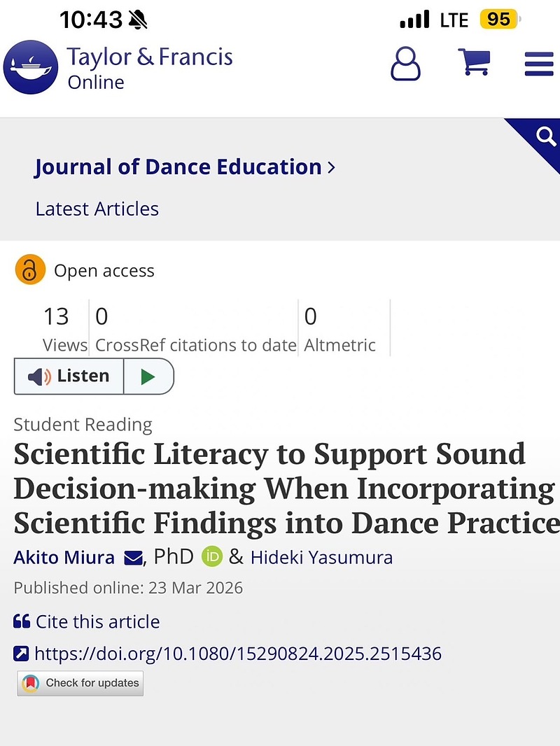Open the hamburger navigation menu
This screenshot has width=560, height=746.
click(x=538, y=64)
